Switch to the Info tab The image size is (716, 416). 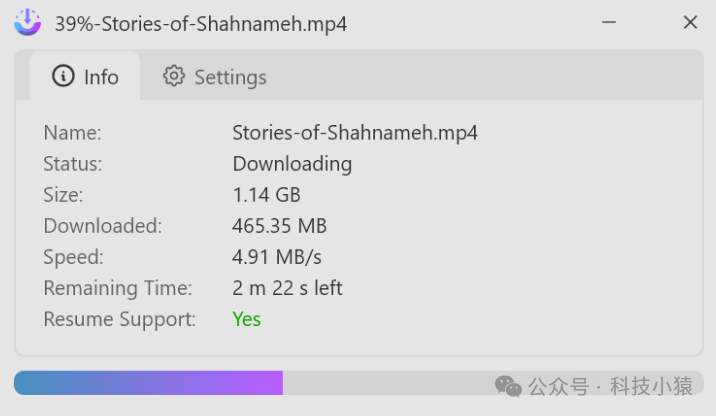[85, 77]
